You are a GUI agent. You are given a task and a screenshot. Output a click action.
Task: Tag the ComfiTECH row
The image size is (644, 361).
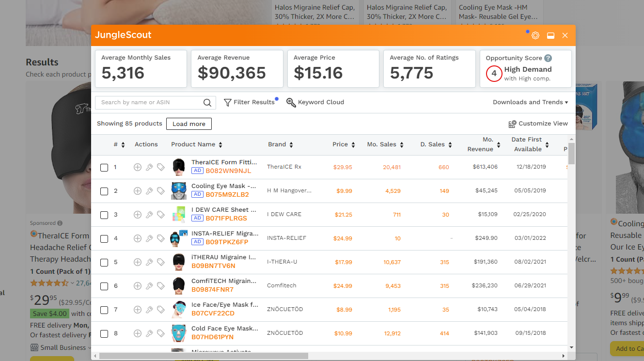click(x=161, y=286)
